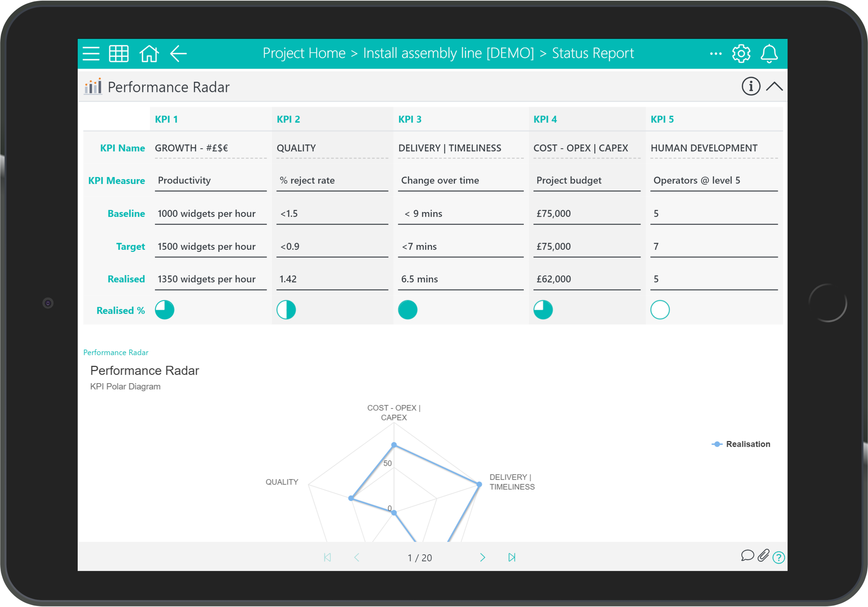Viewport: 868px width, 607px height.
Task: Open the hamburger menu
Action: 91,54
